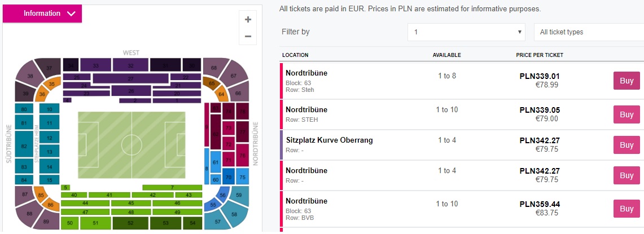Select corner block 67 on the map
The width and height of the screenshot is (644, 234).
click(233, 76)
